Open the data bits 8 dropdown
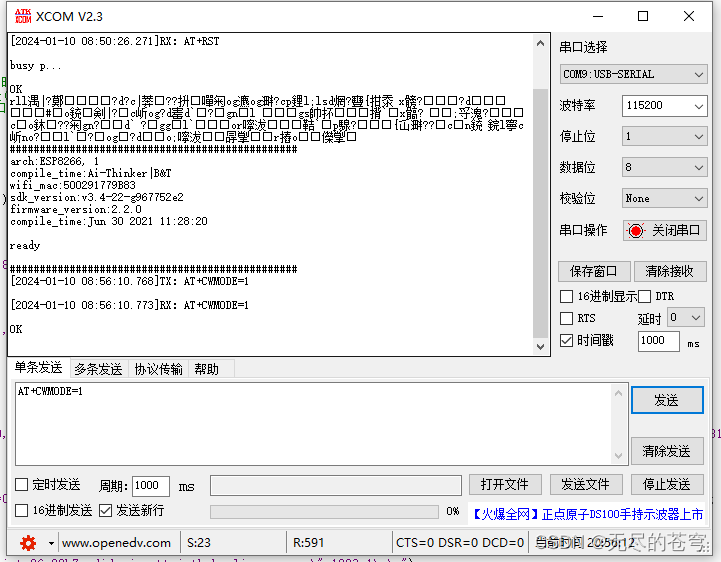The width and height of the screenshot is (721, 562). pyautogui.click(x=664, y=167)
